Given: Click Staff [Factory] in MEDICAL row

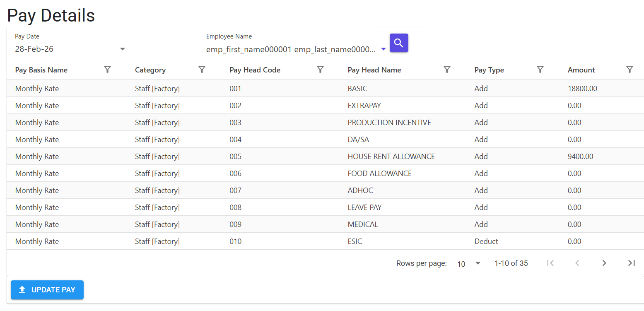Looking at the screenshot, I should pyautogui.click(x=157, y=224).
